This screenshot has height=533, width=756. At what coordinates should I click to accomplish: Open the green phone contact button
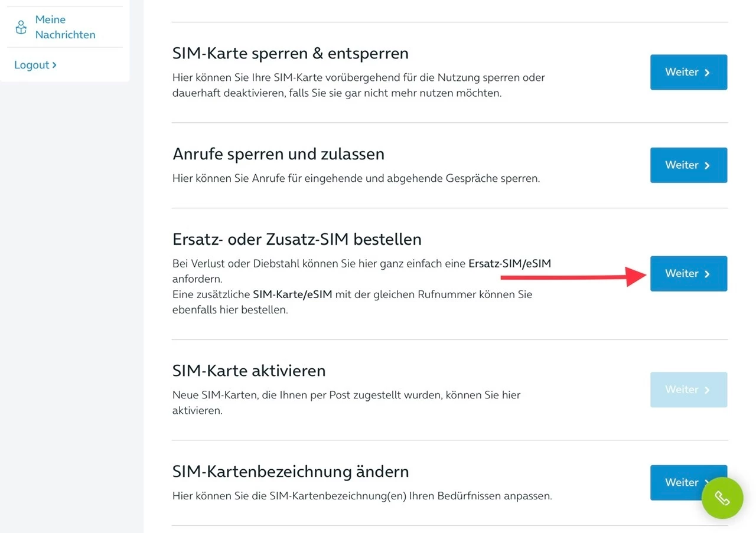[x=722, y=498]
